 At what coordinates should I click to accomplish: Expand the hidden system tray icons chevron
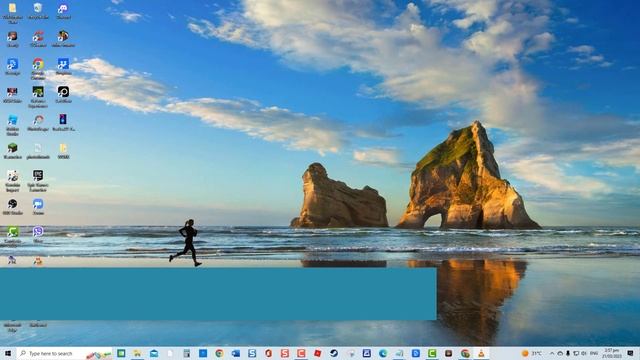pyautogui.click(x=552, y=353)
